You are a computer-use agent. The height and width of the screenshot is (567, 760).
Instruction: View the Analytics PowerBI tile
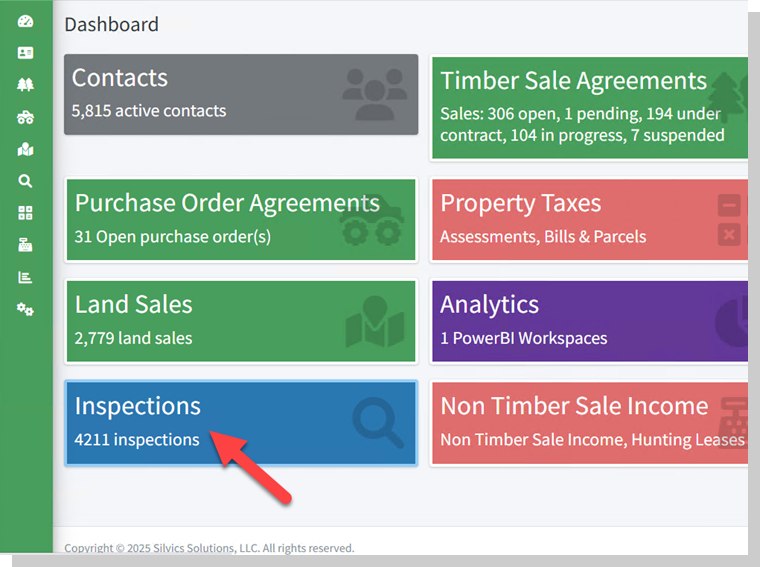point(590,320)
